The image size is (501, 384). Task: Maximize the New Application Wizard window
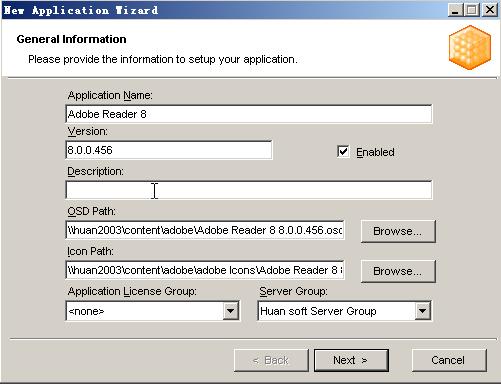pos(472,10)
